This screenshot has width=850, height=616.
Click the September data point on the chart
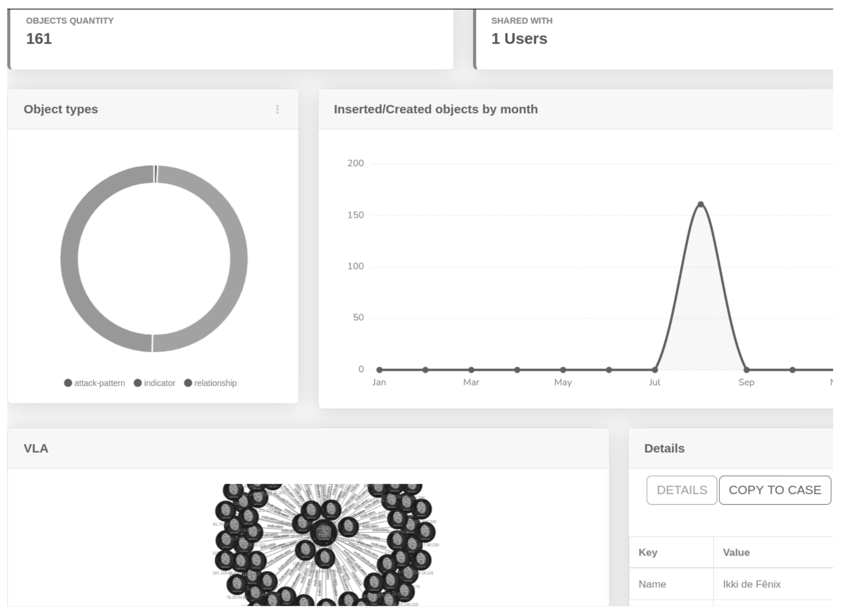(x=746, y=370)
